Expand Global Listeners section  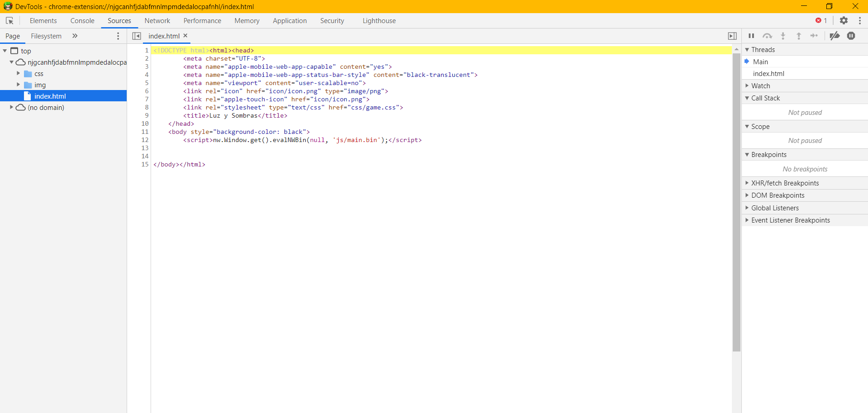click(747, 208)
